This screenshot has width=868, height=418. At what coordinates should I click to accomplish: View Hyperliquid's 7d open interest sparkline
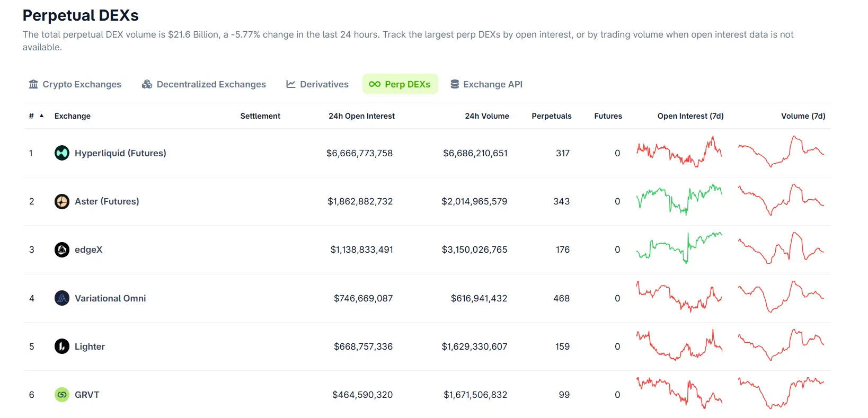click(679, 152)
